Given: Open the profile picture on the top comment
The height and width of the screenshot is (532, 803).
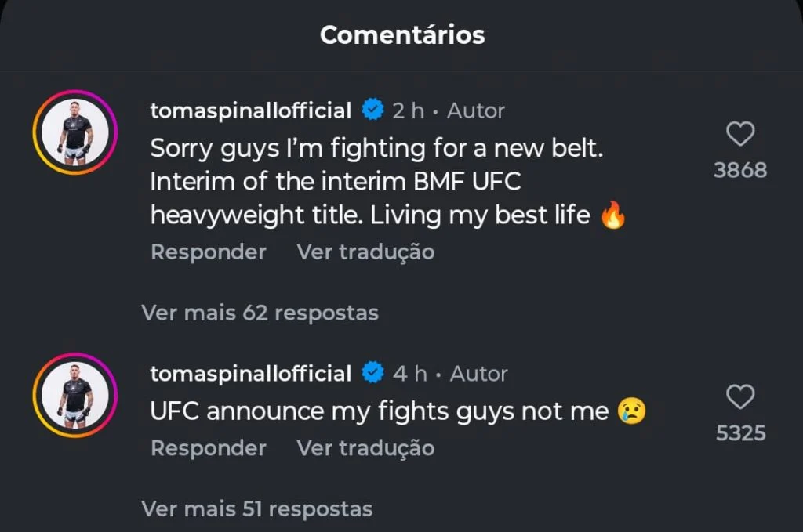Looking at the screenshot, I should [x=75, y=132].
